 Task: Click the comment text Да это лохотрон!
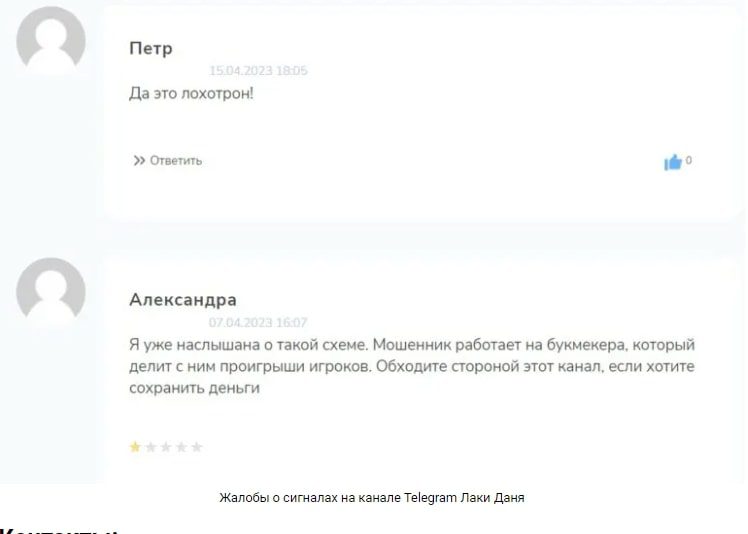tap(191, 93)
